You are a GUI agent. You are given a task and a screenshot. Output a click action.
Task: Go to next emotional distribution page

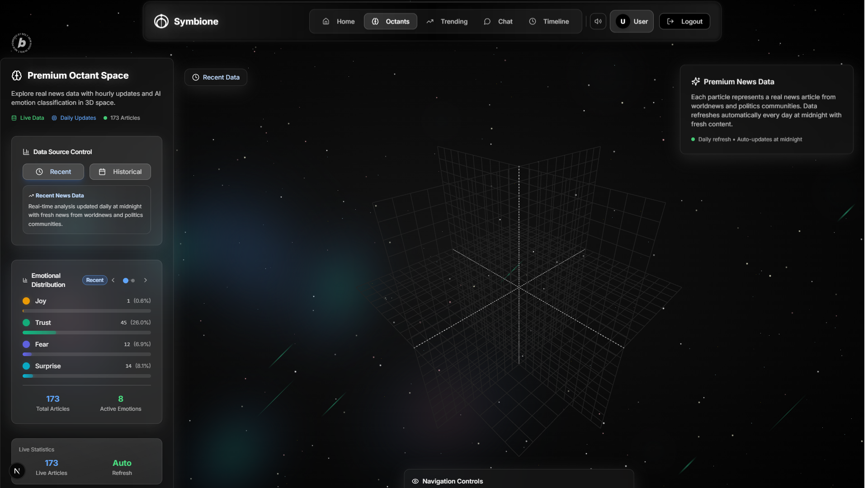146,280
